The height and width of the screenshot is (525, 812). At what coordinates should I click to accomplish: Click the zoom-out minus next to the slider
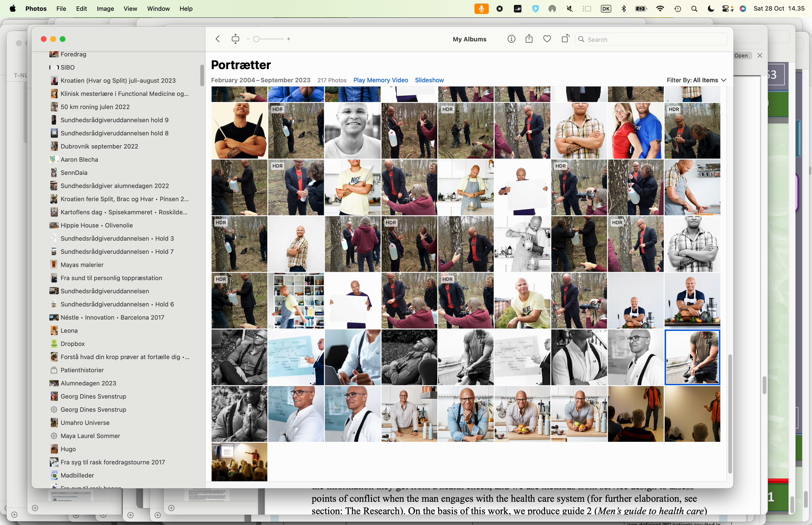[248, 39]
